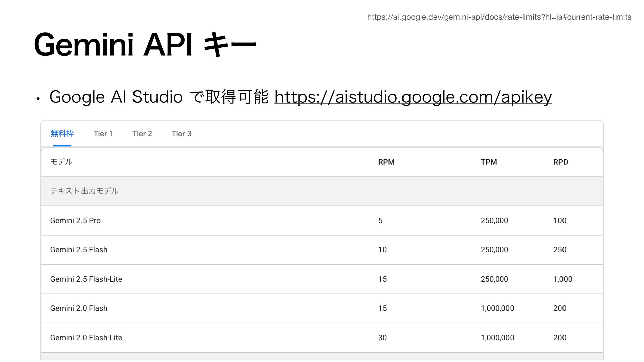Click the テキスト出力モデル section row
644x362 pixels.
coord(322,191)
